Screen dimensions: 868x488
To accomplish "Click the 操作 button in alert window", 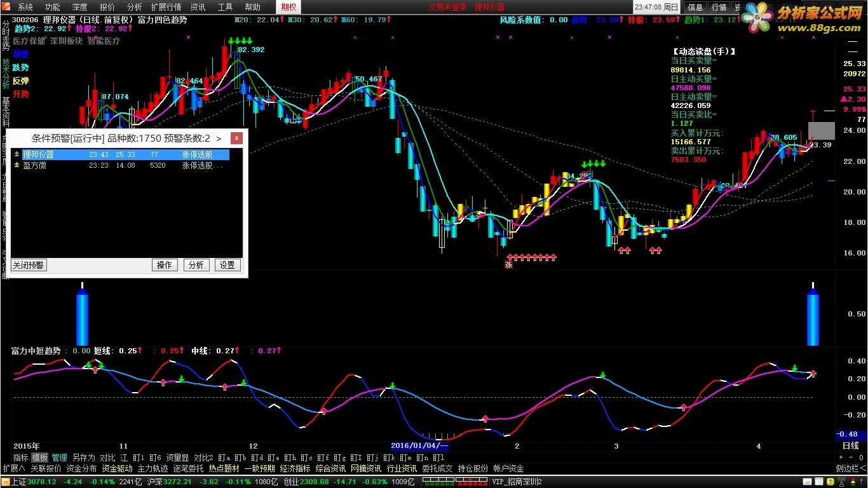I will pos(165,265).
